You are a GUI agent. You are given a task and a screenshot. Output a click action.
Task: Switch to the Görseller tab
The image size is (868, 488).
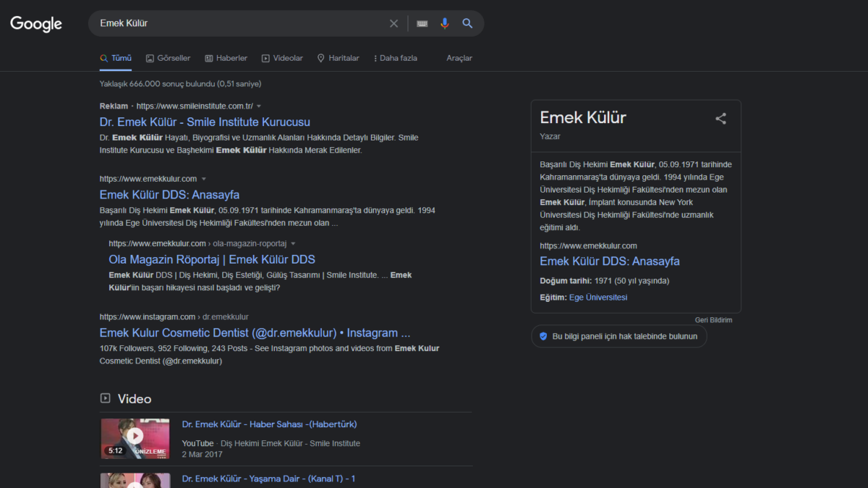coord(168,58)
